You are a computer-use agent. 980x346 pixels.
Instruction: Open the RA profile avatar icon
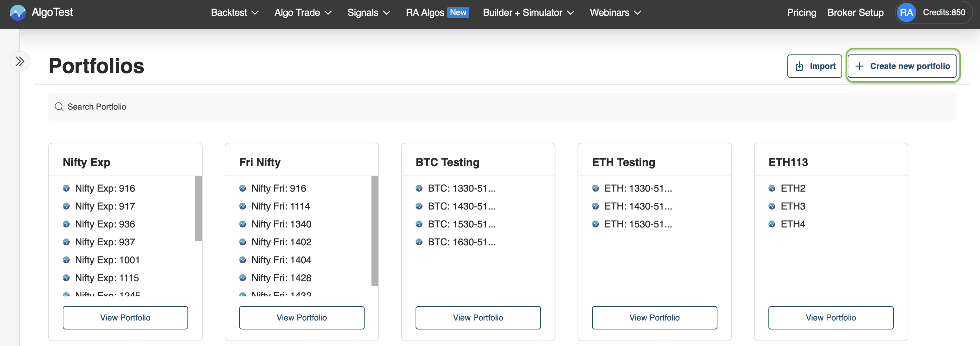907,12
